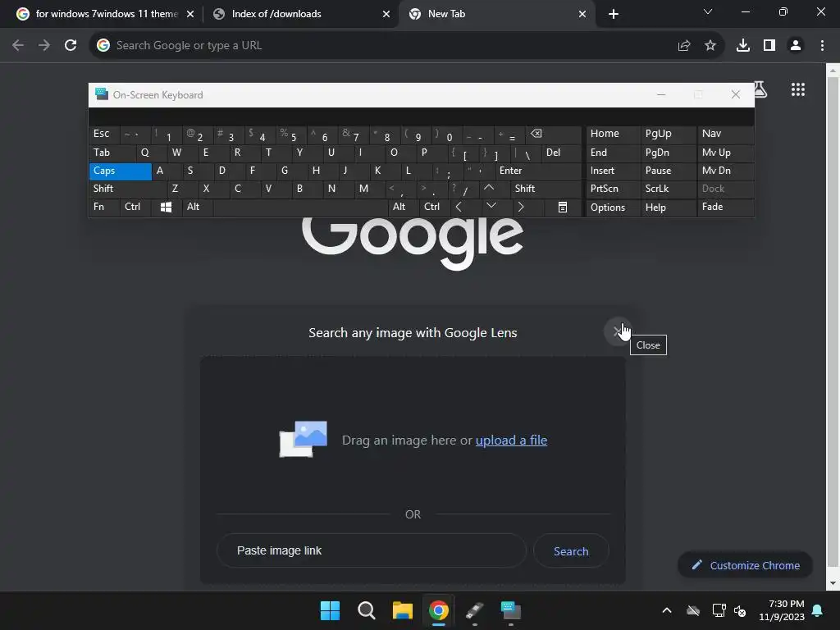This screenshot has height=630, width=840.
Task: Toggle the Caps lock key
Action: tap(120, 171)
